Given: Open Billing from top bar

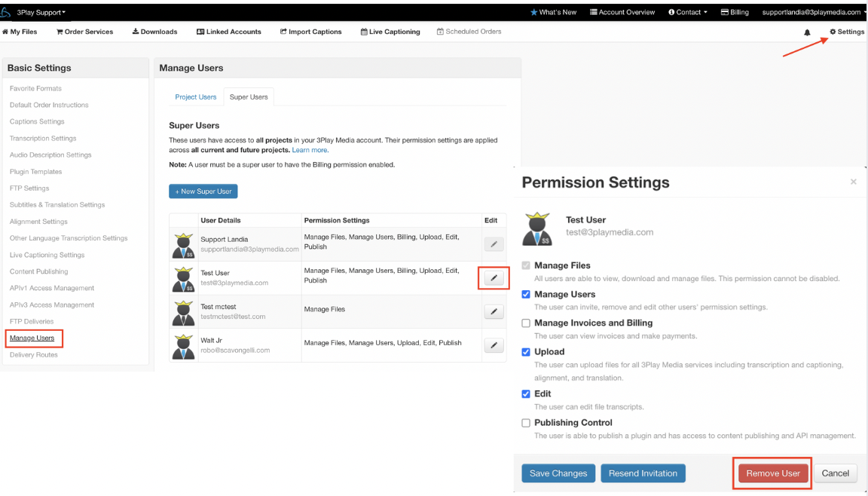Looking at the screenshot, I should [735, 12].
